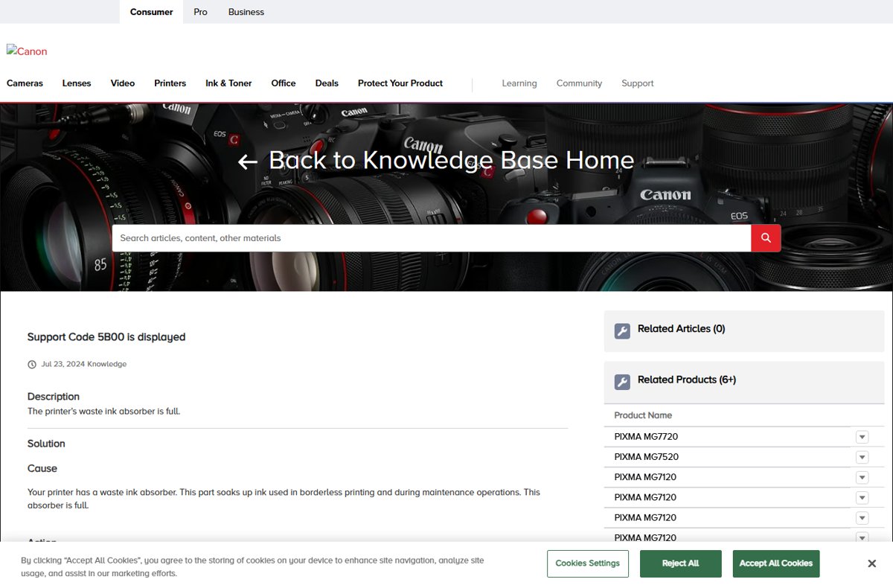Click the PIXMA MG7720 product name
Viewport: 893px width, 588px height.
(646, 437)
